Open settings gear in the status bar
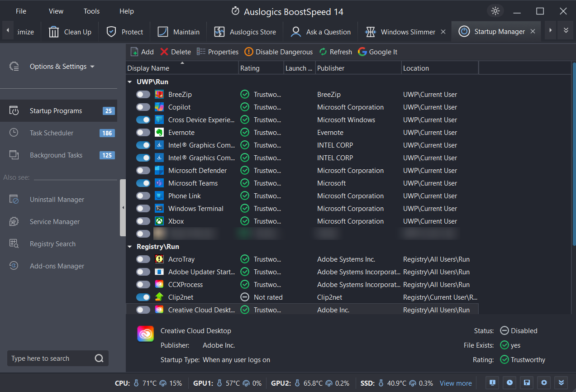 tap(544, 383)
